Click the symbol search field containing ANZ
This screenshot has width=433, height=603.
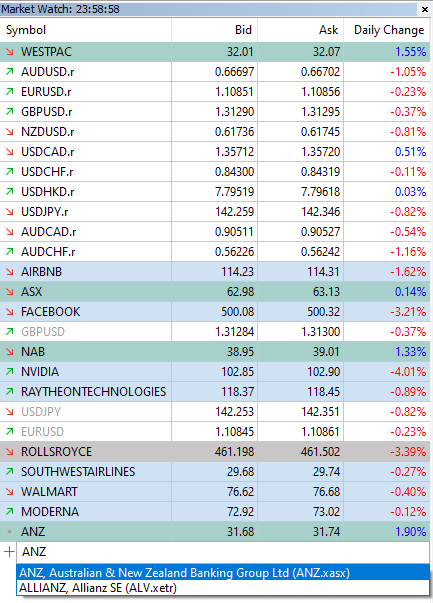pyautogui.click(x=223, y=552)
